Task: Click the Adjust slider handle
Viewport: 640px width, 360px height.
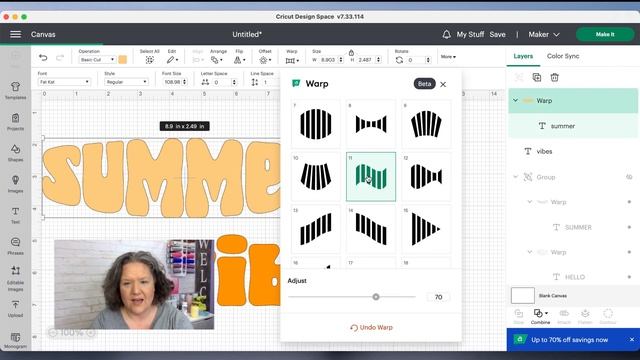Action: (376, 297)
